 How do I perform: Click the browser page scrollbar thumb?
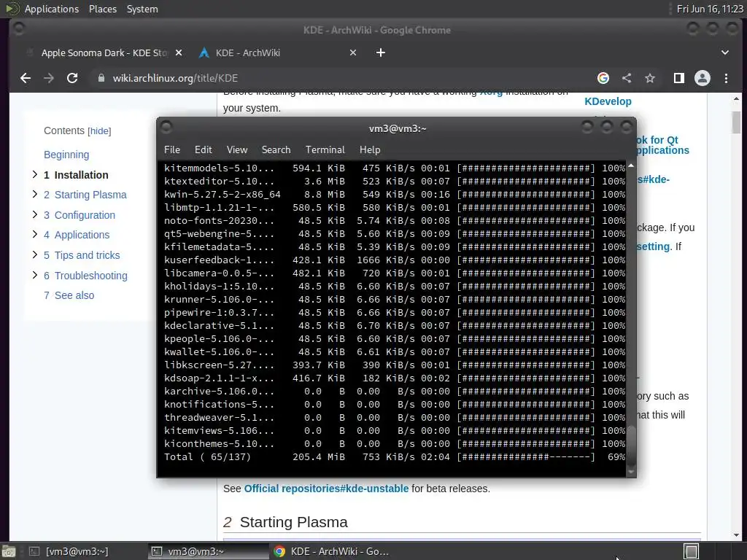(x=737, y=122)
